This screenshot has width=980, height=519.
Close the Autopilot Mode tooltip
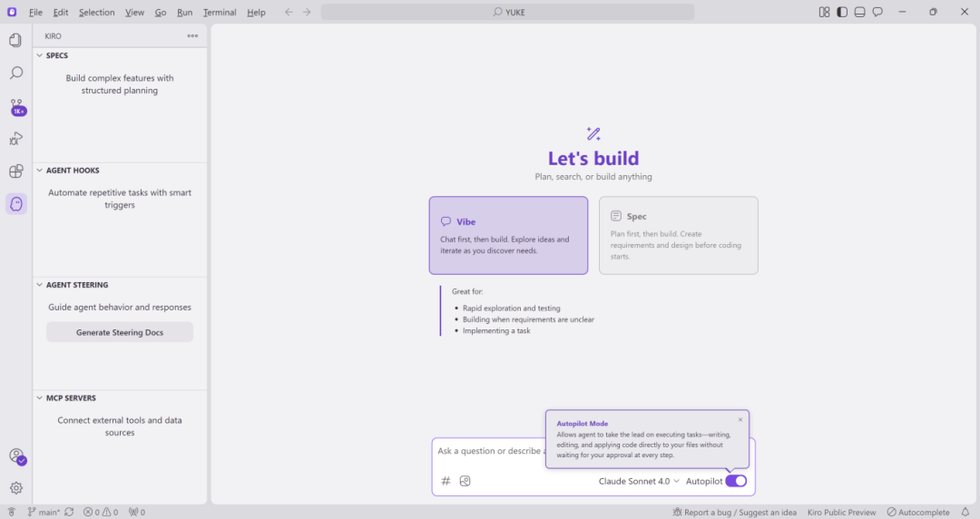pos(740,419)
